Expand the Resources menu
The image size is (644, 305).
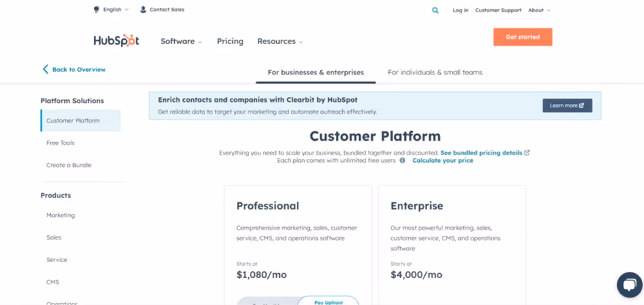(x=280, y=41)
